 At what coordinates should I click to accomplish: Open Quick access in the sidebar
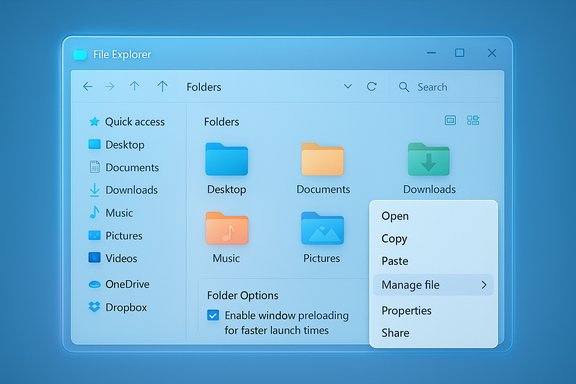coord(135,122)
